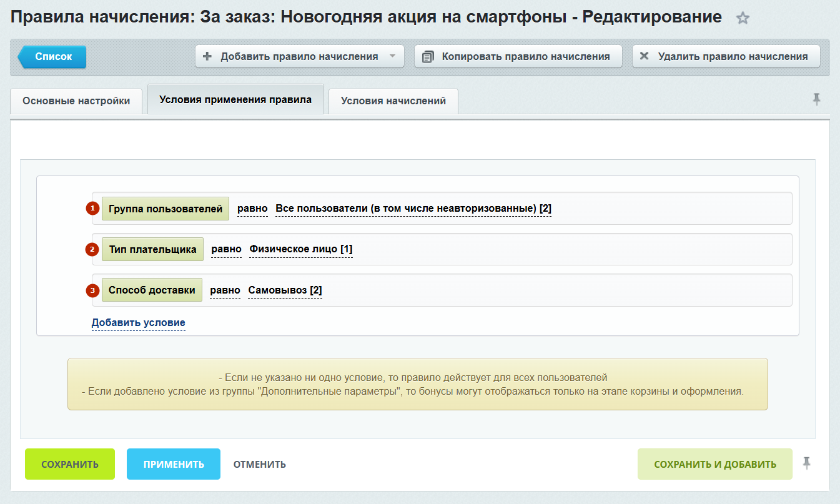Click the pin icon beside the tabs
The image size is (840, 504).
816,99
